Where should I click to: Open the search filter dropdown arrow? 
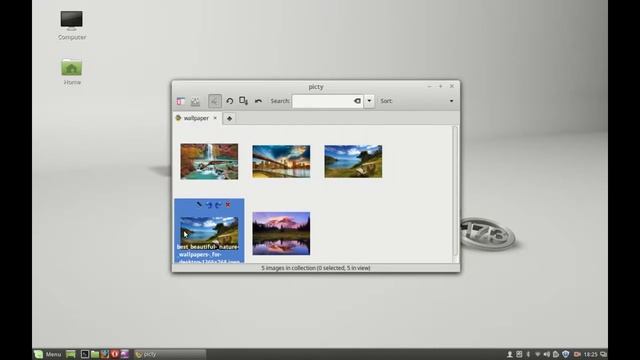pyautogui.click(x=369, y=101)
